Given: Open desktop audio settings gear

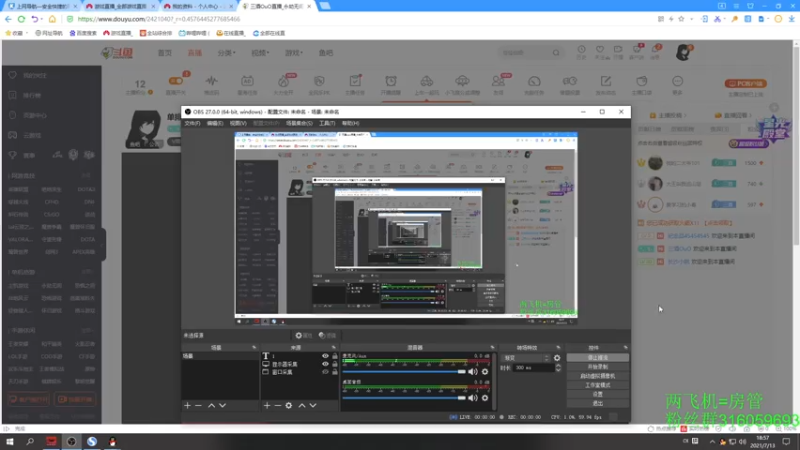Looking at the screenshot, I should click(485, 398).
